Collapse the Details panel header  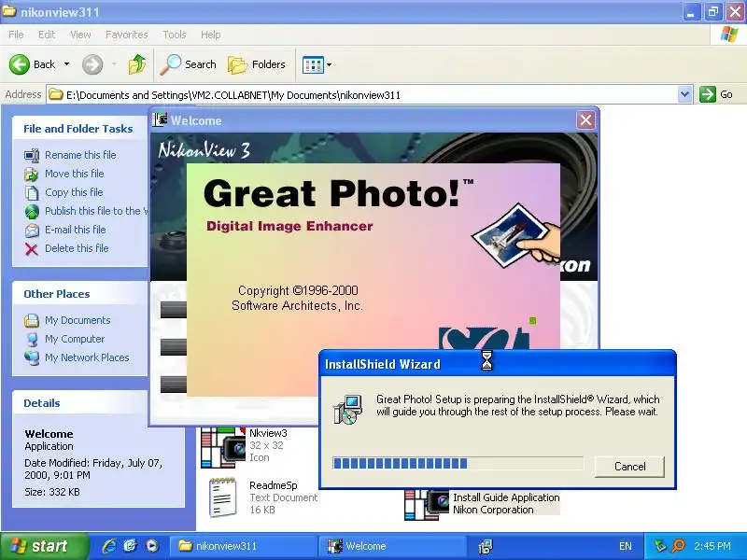80,403
